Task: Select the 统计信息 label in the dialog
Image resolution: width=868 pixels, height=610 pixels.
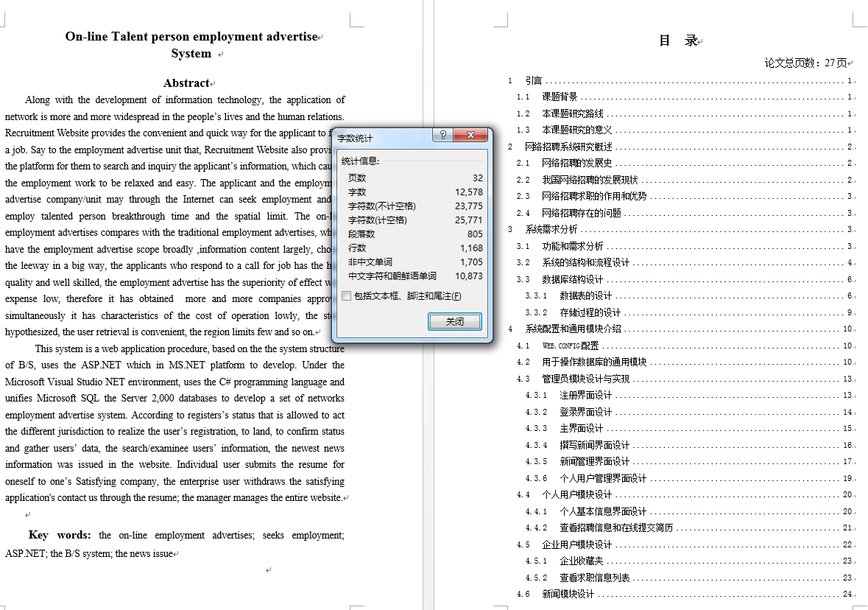Action: pyautogui.click(x=360, y=161)
